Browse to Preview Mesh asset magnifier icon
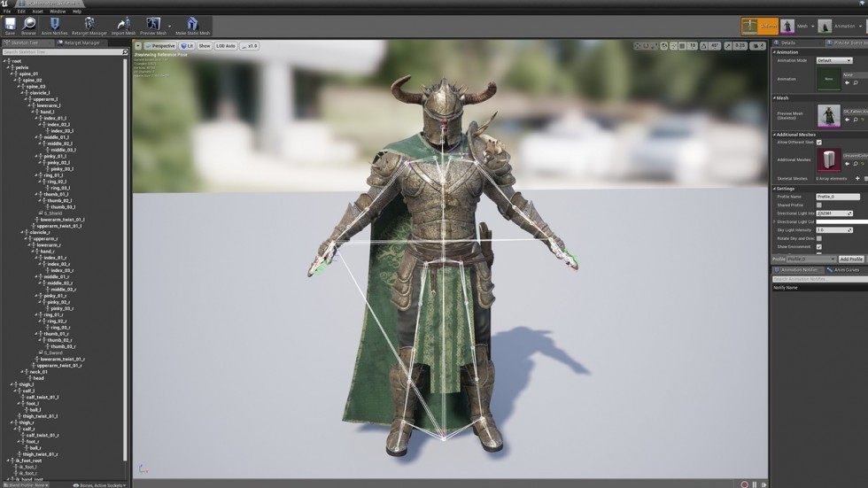 856,120
